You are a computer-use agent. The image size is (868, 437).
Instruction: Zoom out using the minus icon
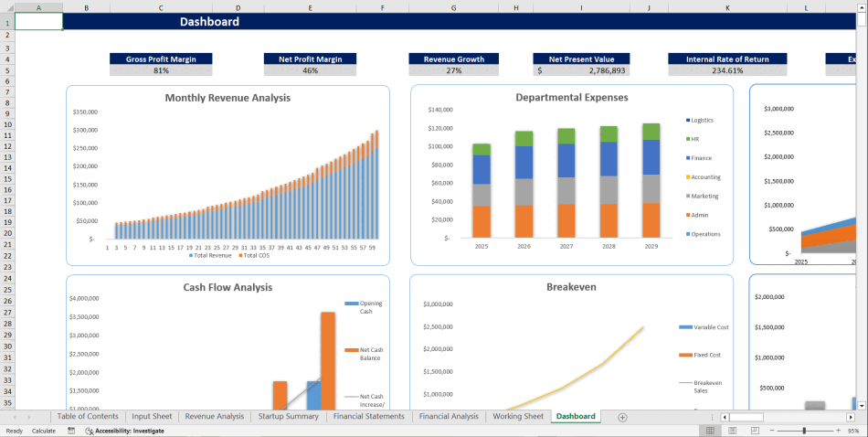pos(771,431)
